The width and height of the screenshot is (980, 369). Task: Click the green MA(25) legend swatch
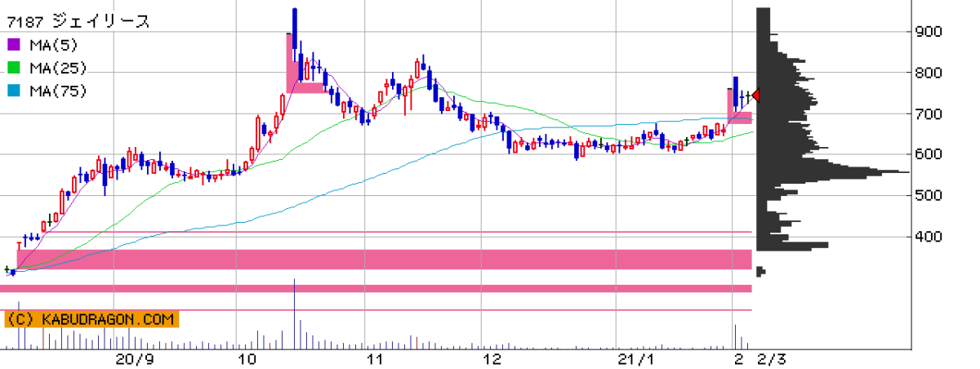pos(12,68)
